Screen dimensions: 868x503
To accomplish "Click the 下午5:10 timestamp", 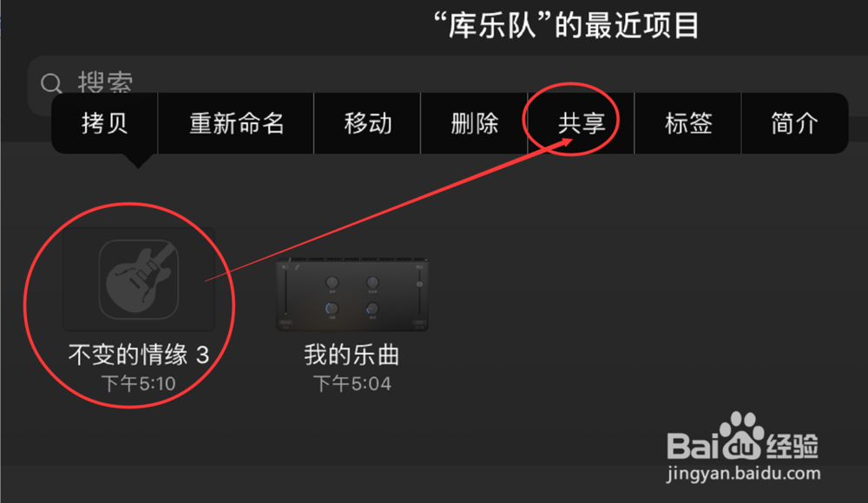I will point(138,383).
